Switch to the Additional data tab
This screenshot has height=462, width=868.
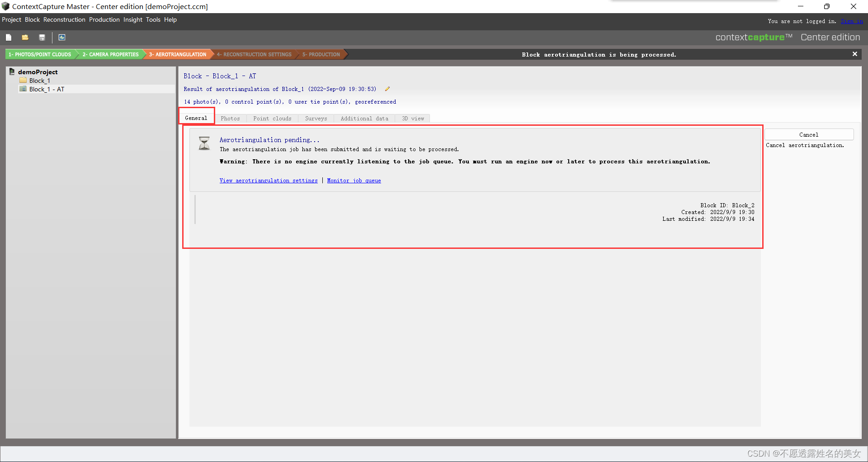point(364,119)
